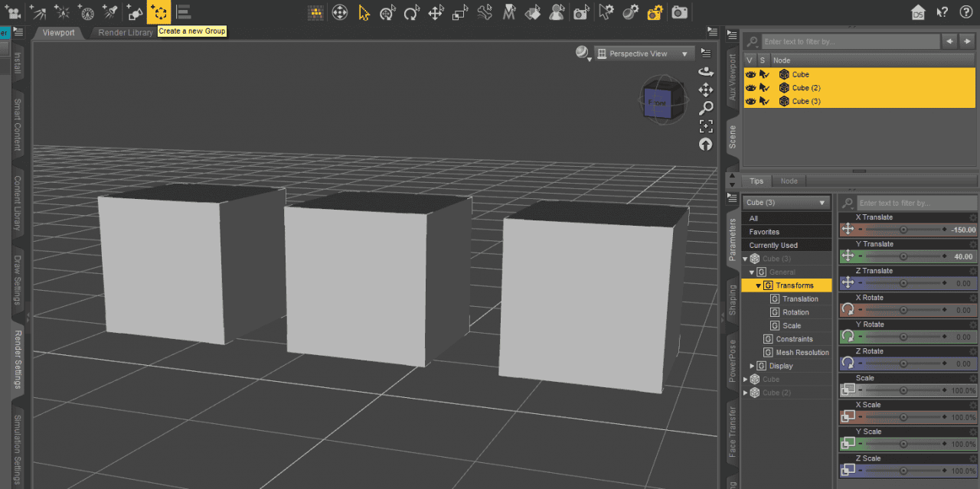980x489 pixels.
Task: Create a new Spotlight
Action: point(109,11)
